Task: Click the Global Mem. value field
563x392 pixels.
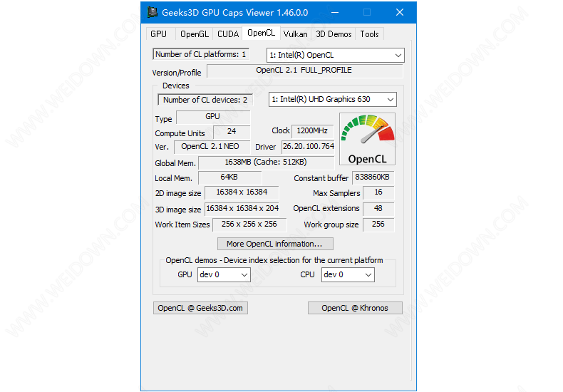Action: coord(252,163)
